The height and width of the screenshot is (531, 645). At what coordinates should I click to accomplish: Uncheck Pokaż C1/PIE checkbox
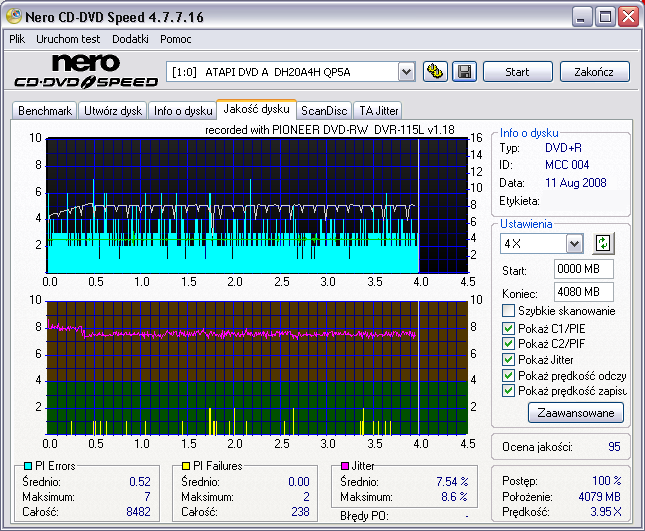tap(508, 328)
